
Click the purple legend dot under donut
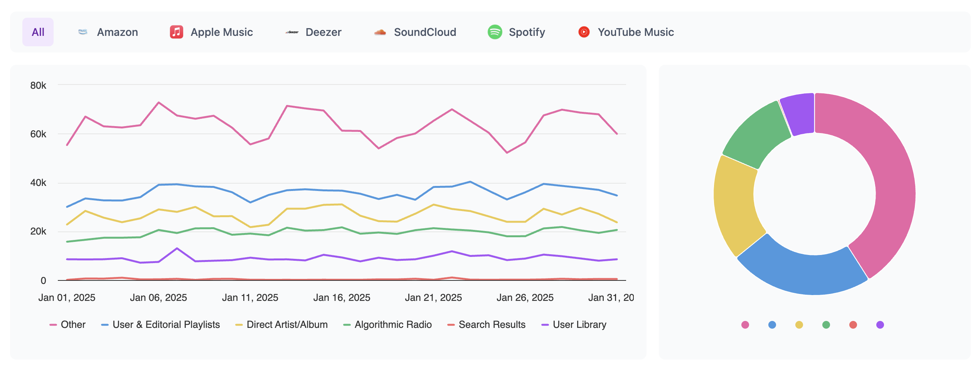[880, 325]
